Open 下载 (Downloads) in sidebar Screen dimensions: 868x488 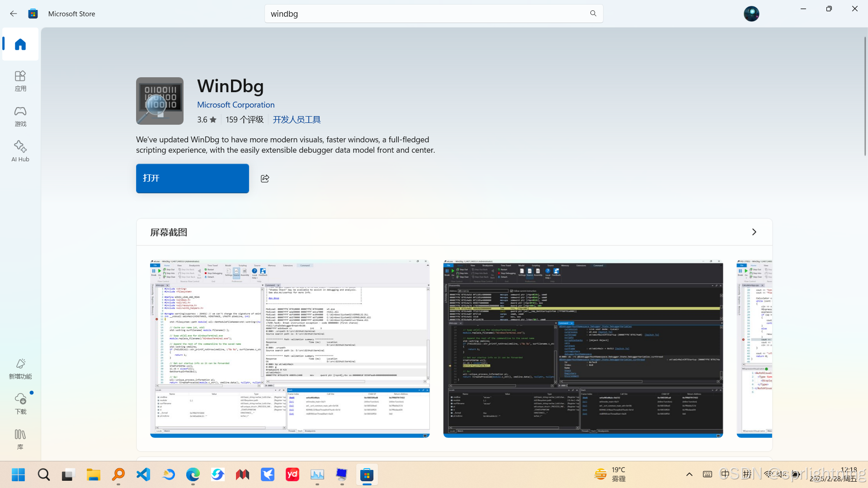click(x=20, y=404)
